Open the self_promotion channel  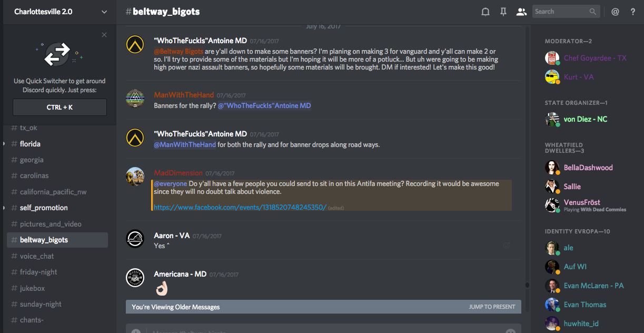(44, 208)
